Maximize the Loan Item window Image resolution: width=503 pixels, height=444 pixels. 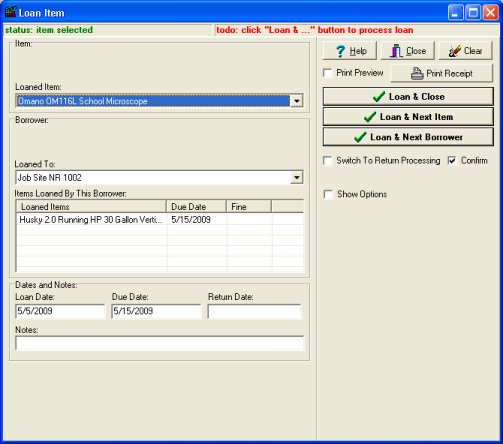[x=473, y=13]
